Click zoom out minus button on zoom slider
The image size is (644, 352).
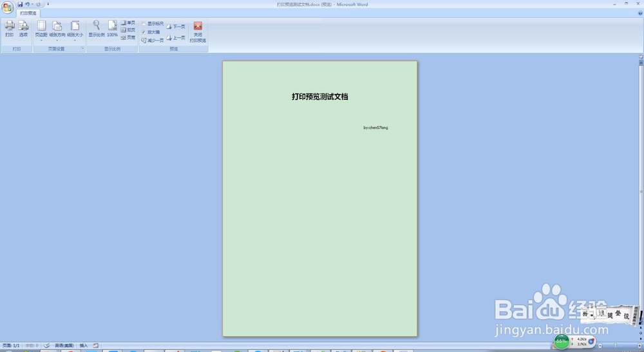(x=600, y=346)
